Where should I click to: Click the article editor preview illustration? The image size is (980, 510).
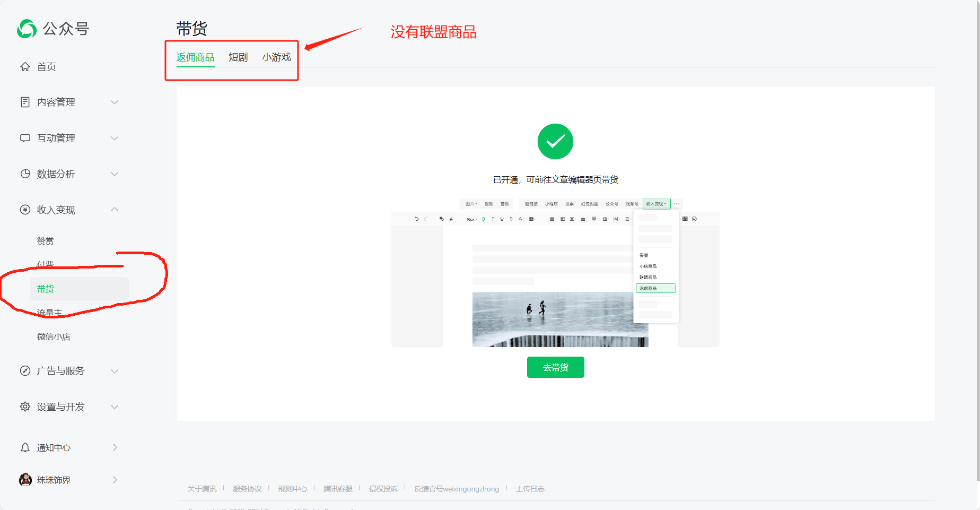pyautogui.click(x=555, y=273)
